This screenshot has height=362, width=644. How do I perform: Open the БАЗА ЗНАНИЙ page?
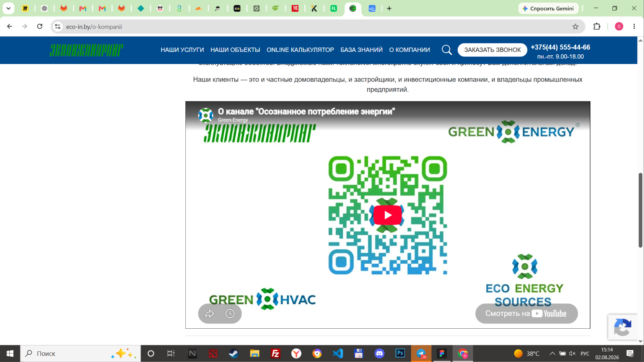(362, 50)
